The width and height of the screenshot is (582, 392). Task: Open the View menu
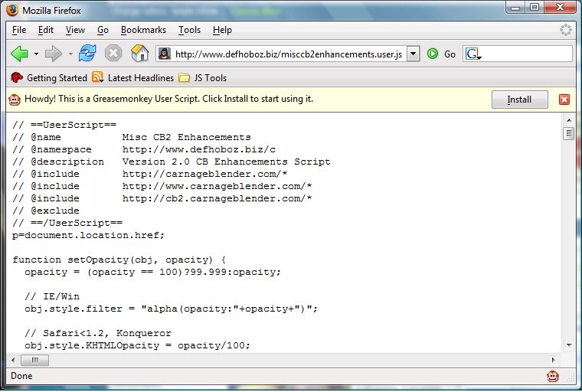coord(75,30)
